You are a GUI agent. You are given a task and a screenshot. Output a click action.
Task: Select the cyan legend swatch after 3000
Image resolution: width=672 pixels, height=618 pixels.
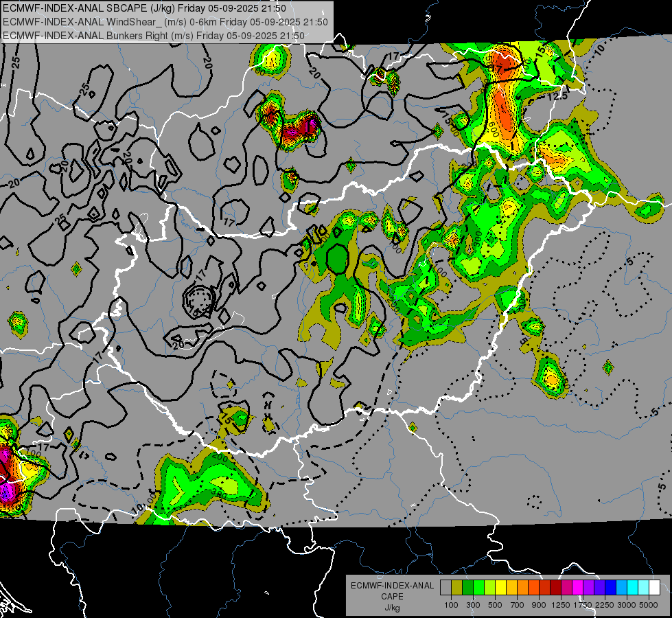pos(633,587)
